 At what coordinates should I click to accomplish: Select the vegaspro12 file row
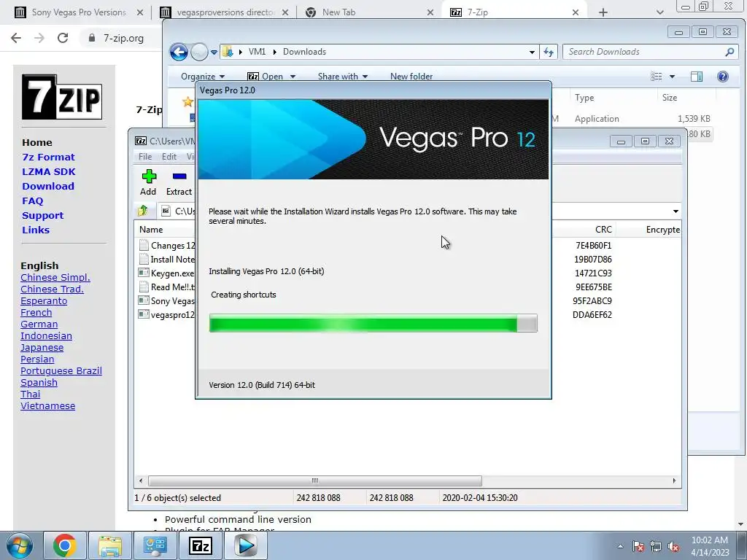coord(167,315)
